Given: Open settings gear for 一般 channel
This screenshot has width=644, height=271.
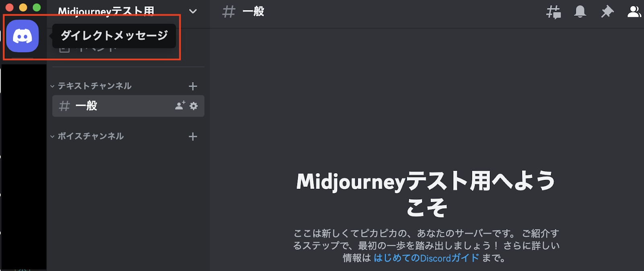Looking at the screenshot, I should click(194, 106).
